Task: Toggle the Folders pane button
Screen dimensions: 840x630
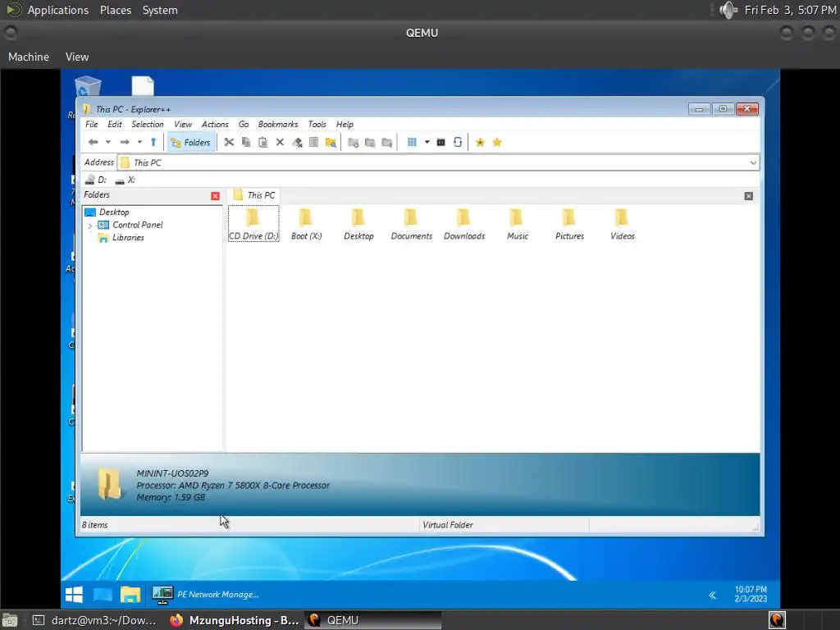Action: (190, 143)
